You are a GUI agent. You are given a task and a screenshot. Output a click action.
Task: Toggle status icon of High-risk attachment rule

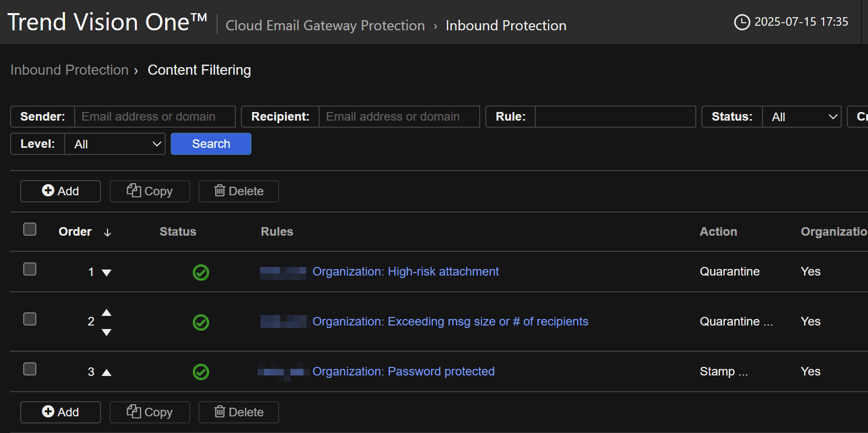[x=201, y=273]
